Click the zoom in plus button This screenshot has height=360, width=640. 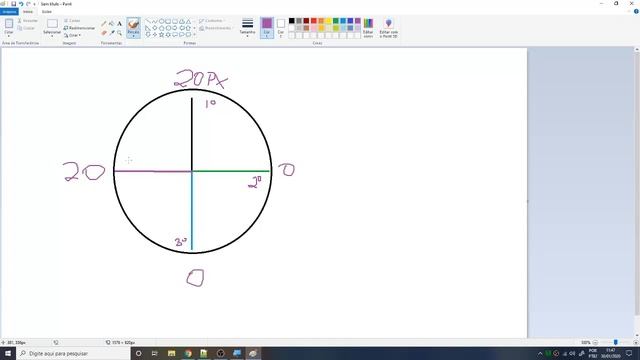[x=636, y=342]
